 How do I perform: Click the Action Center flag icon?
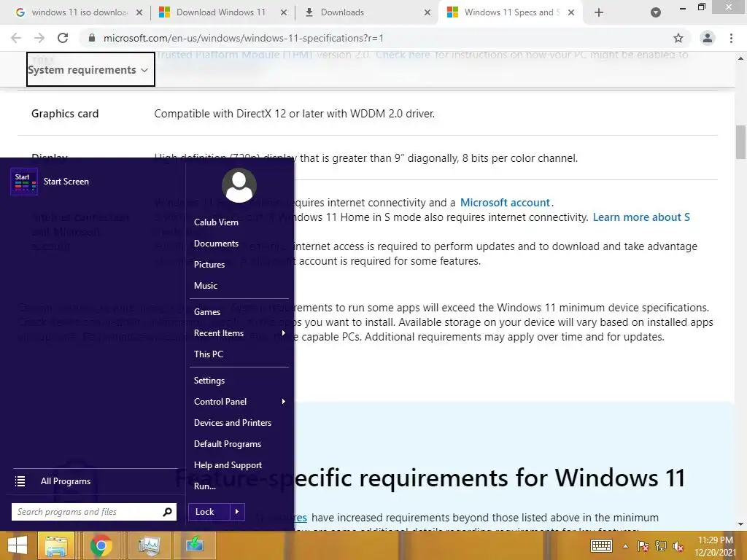(643, 546)
